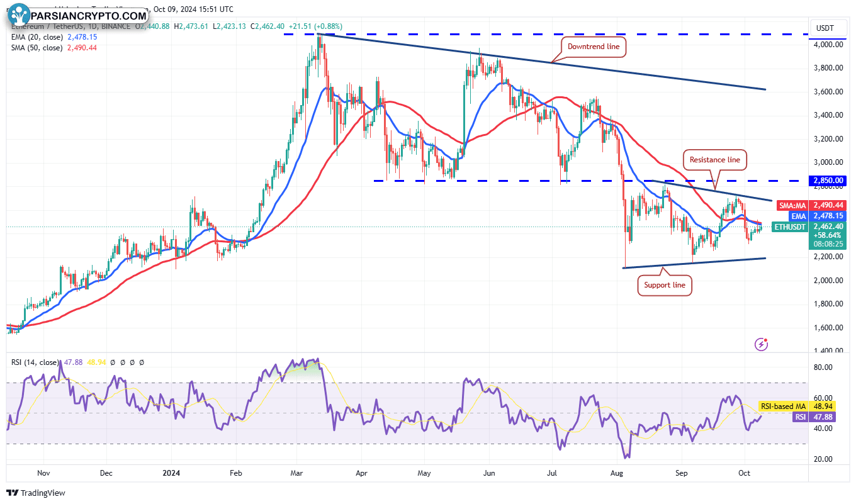Click the Mar label on time axis

click(x=297, y=472)
